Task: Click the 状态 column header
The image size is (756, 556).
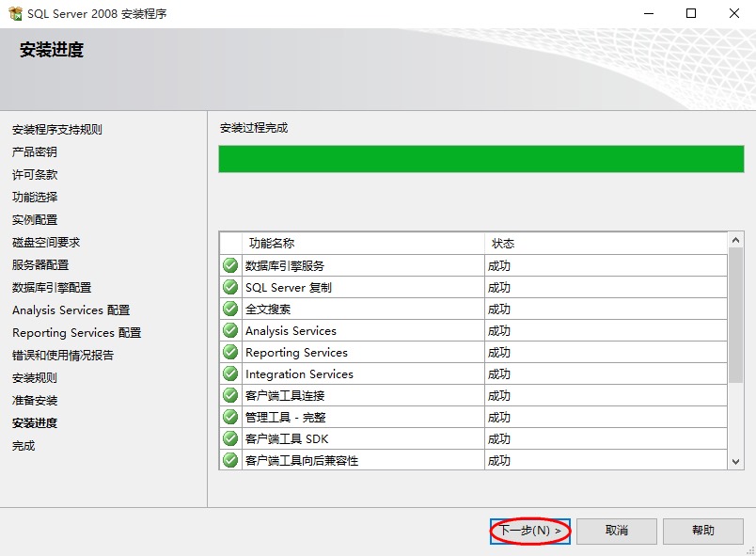Action: pos(606,244)
